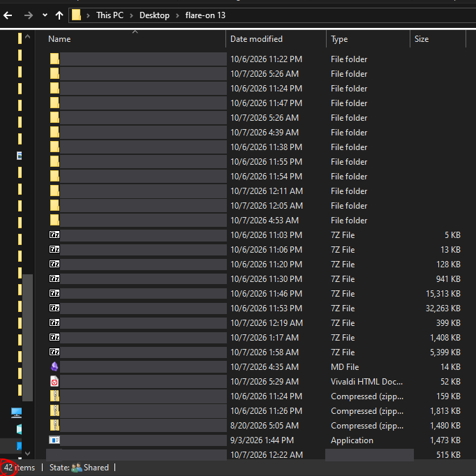Click the navigation pane scrollbar thumb
Image resolution: width=476 pixels, height=476 pixels.
28,338
